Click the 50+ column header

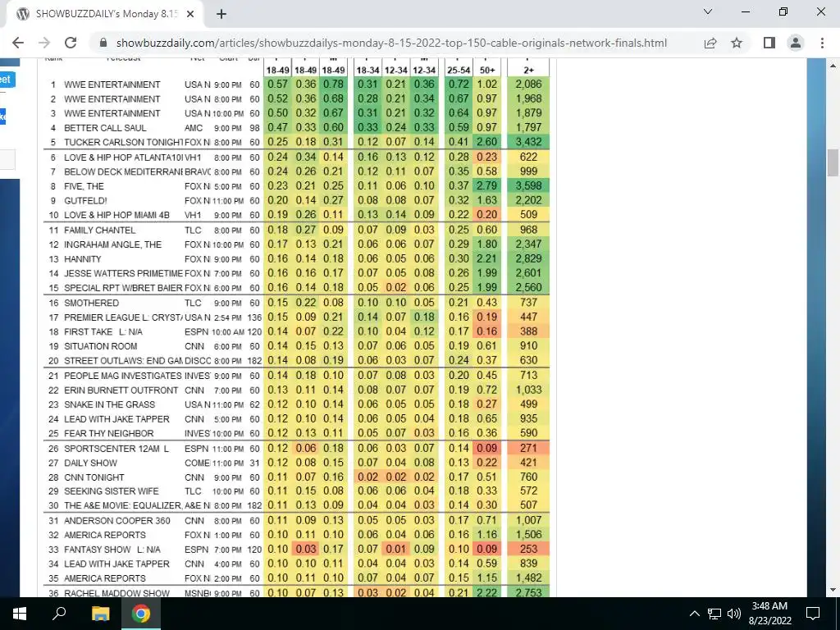click(x=487, y=71)
